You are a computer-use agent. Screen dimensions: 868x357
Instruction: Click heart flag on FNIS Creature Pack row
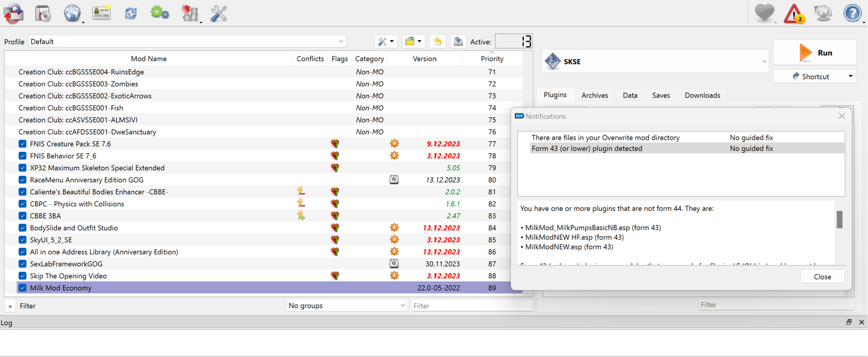click(x=335, y=144)
